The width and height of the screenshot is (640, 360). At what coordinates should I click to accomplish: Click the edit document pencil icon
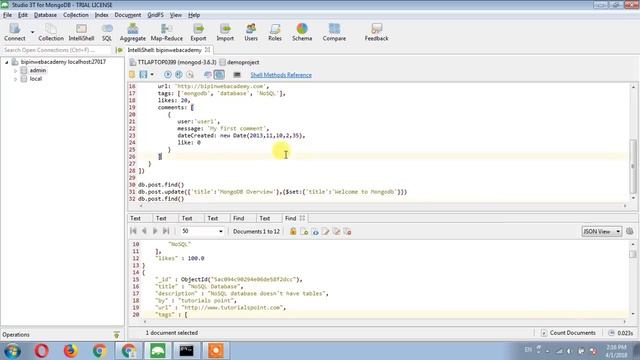tap(326, 231)
